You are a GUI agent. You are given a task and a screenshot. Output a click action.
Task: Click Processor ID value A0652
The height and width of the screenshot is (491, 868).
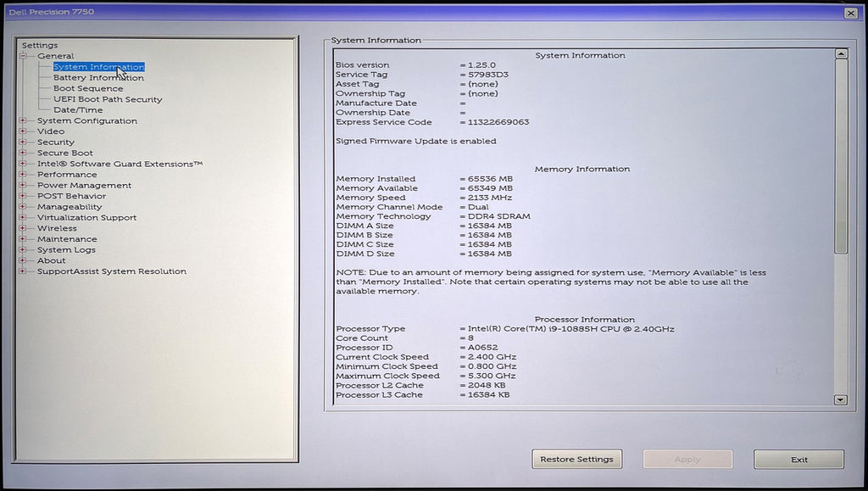pyautogui.click(x=482, y=348)
